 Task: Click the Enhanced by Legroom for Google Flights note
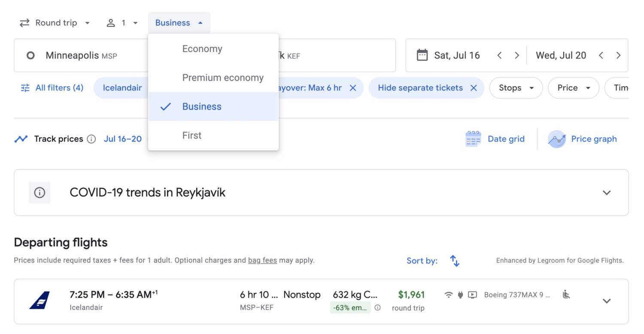[x=560, y=260]
